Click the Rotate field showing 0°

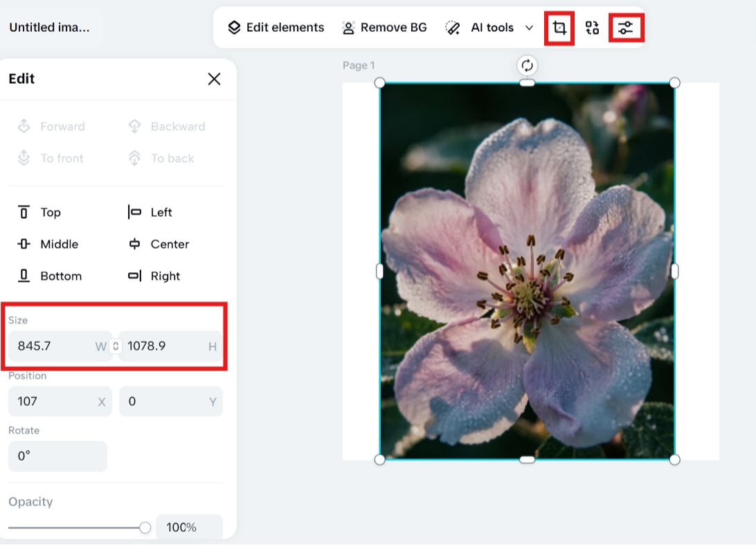point(57,456)
